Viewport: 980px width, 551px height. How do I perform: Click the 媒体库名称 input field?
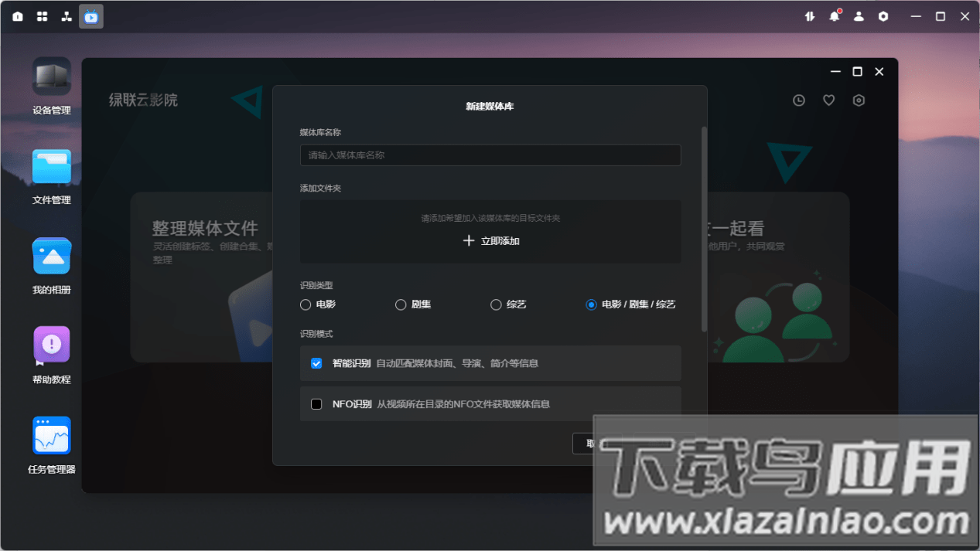pyautogui.click(x=490, y=155)
